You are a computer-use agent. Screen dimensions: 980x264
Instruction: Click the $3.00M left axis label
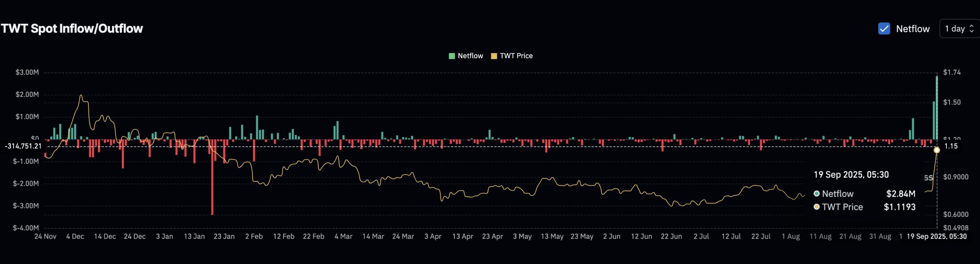(x=27, y=72)
